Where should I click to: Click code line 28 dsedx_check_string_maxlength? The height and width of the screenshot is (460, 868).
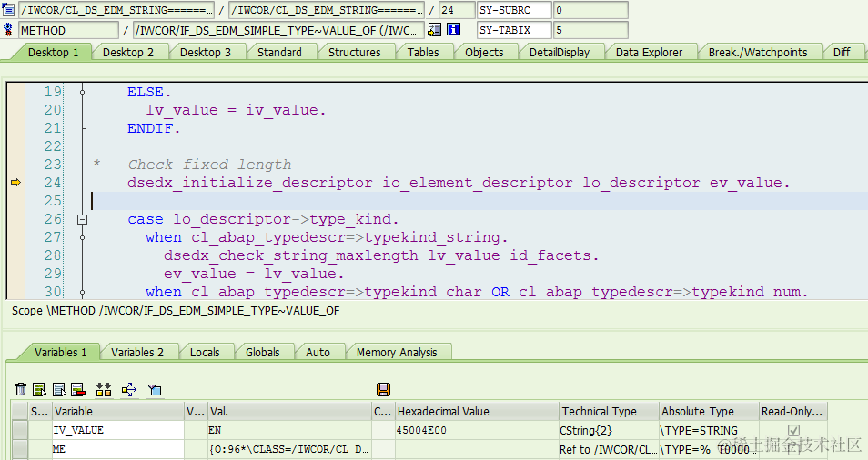tap(381, 255)
